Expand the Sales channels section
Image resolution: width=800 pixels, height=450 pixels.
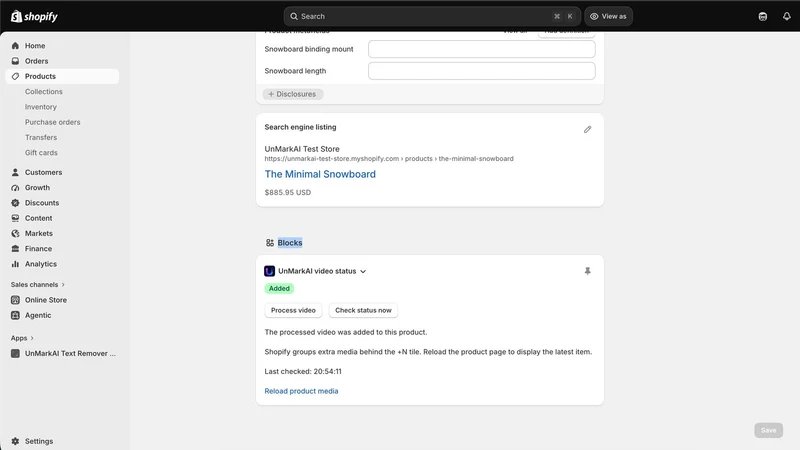click(x=38, y=285)
